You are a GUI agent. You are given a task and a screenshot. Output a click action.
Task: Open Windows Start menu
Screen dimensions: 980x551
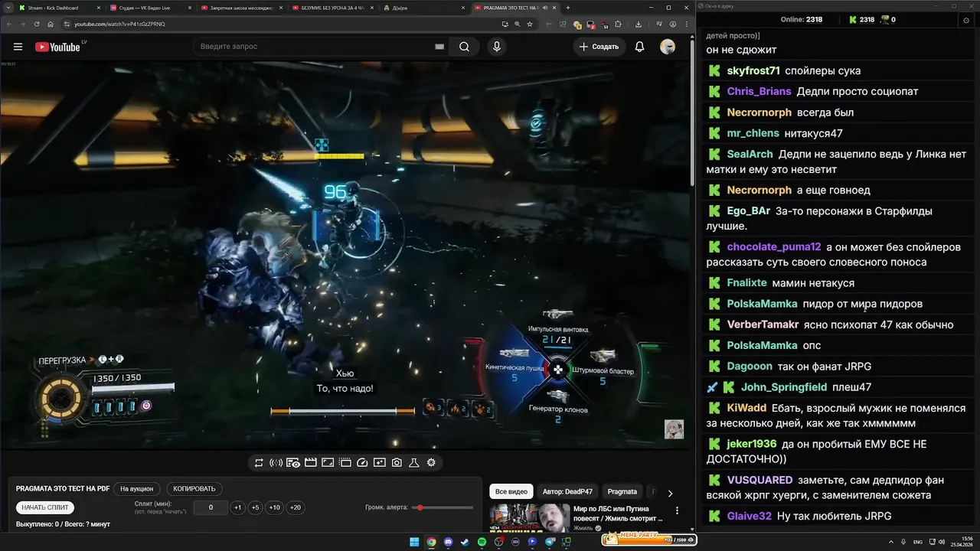coord(414,542)
